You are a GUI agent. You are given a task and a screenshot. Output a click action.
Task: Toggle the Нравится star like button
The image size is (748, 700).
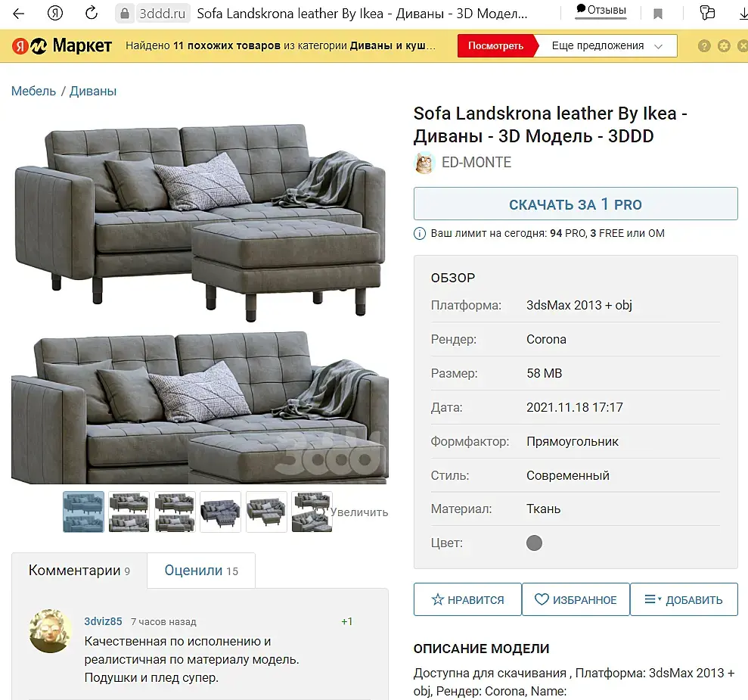(467, 599)
